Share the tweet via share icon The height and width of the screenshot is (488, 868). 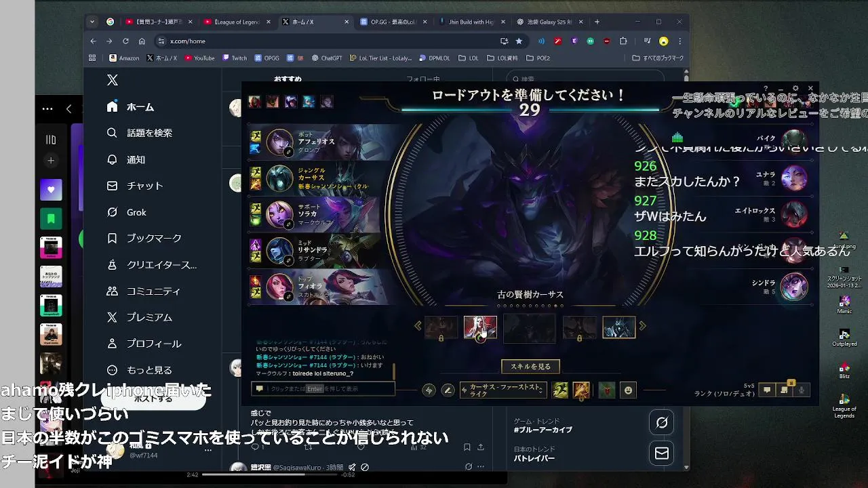click(x=481, y=447)
